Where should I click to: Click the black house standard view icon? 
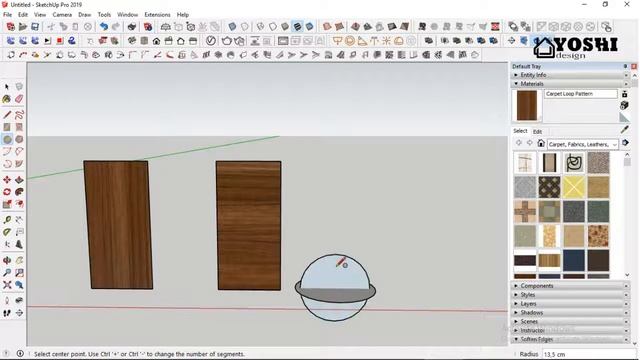(x=156, y=41)
